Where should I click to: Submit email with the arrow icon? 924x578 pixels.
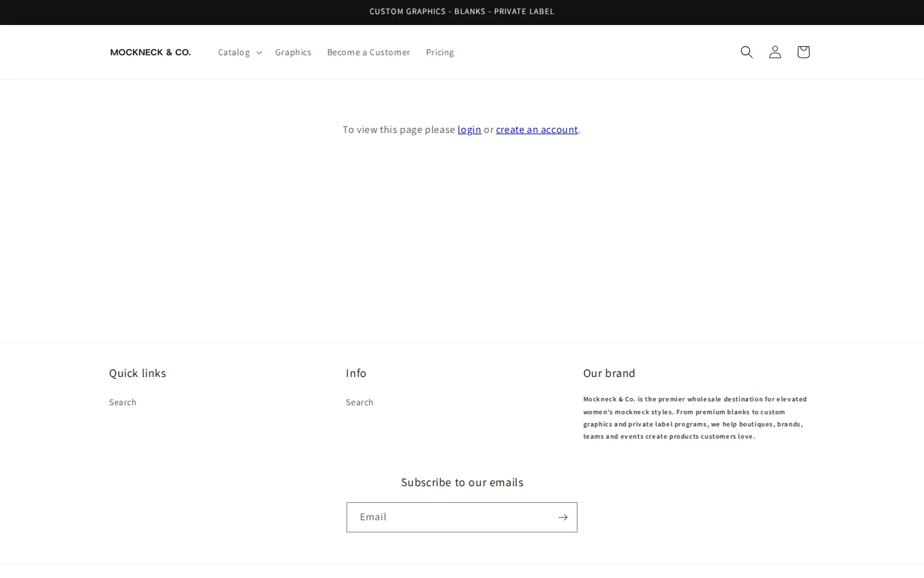[563, 517]
